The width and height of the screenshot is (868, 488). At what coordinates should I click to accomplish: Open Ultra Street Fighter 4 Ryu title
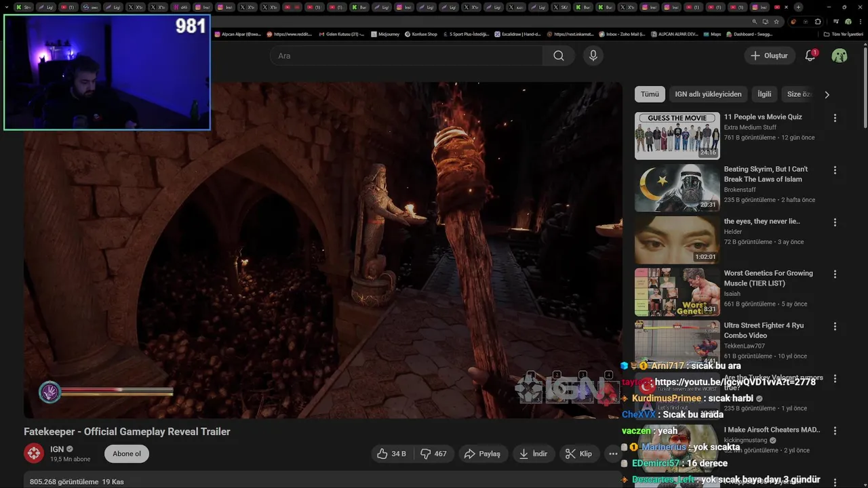tap(764, 330)
